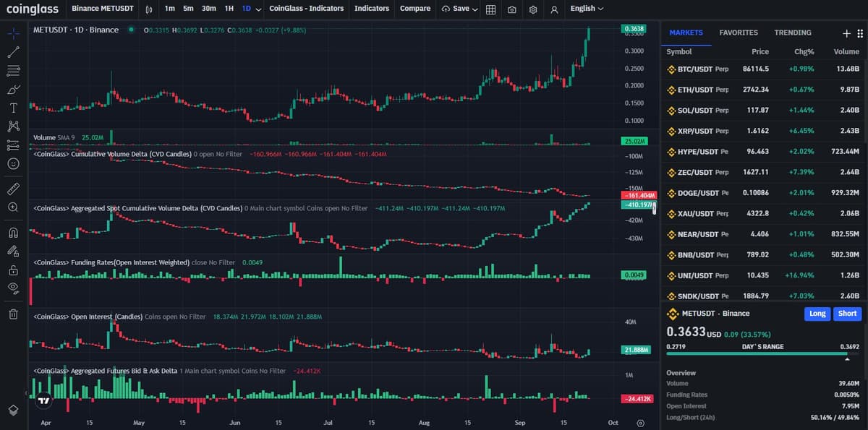The image size is (868, 430).
Task: Sort markets by Symbol column
Action: click(679, 52)
